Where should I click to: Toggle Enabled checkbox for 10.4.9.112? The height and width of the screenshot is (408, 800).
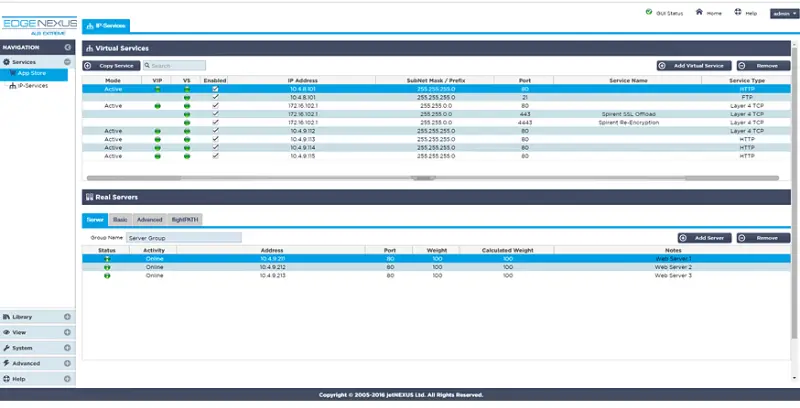[215, 131]
